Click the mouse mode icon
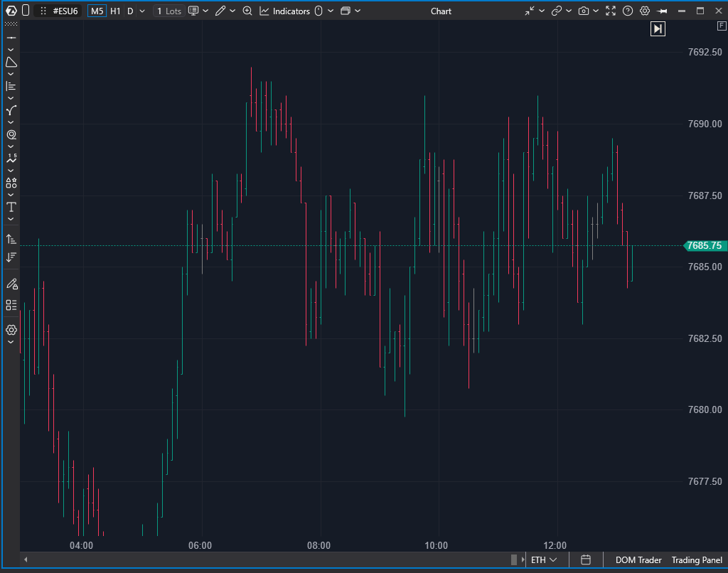Screen dimensions: 728x573 [319, 11]
